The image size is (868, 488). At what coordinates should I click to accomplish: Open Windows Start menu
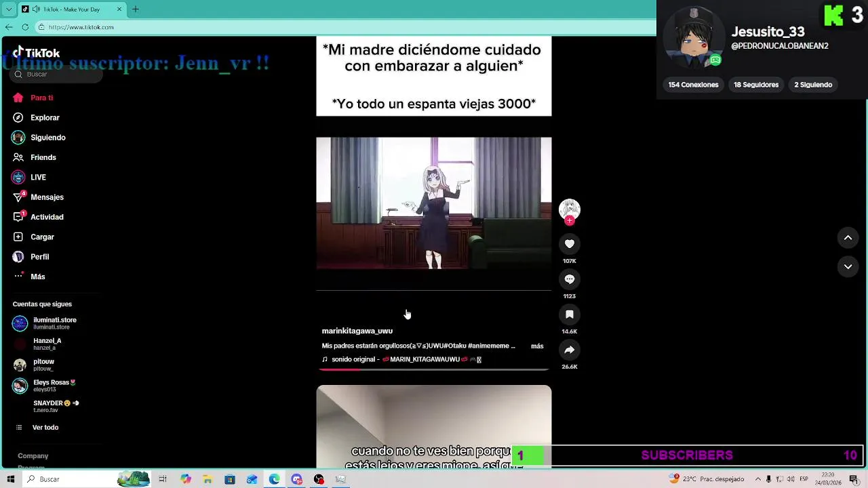tap(10, 479)
